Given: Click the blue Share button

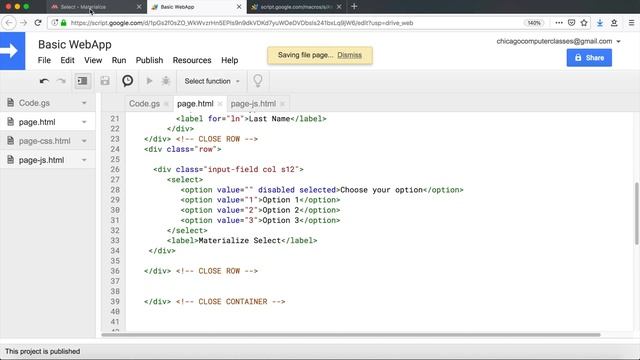Looking at the screenshot, I should click(x=589, y=58).
